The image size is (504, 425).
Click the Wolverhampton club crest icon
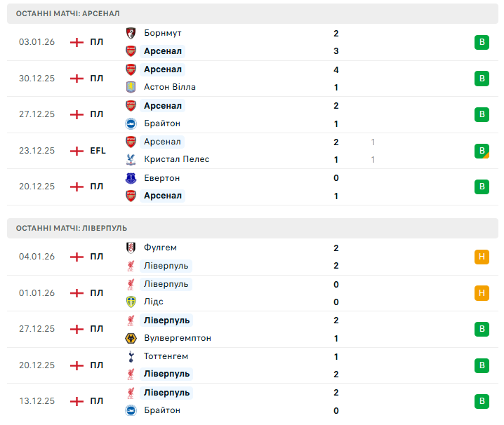point(131,338)
